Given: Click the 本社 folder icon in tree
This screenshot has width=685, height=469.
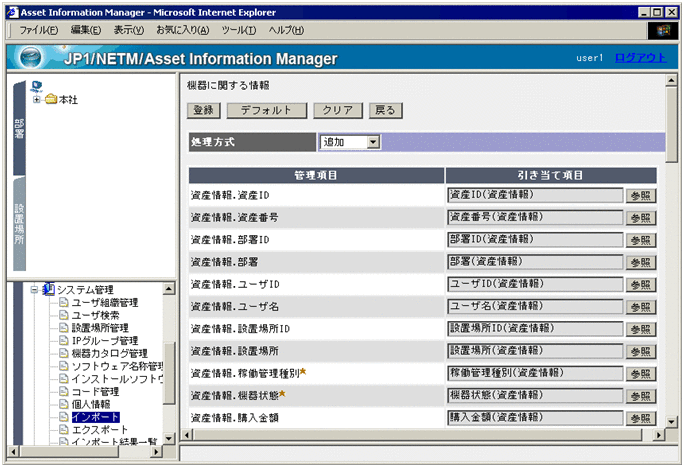Looking at the screenshot, I should [x=50, y=99].
